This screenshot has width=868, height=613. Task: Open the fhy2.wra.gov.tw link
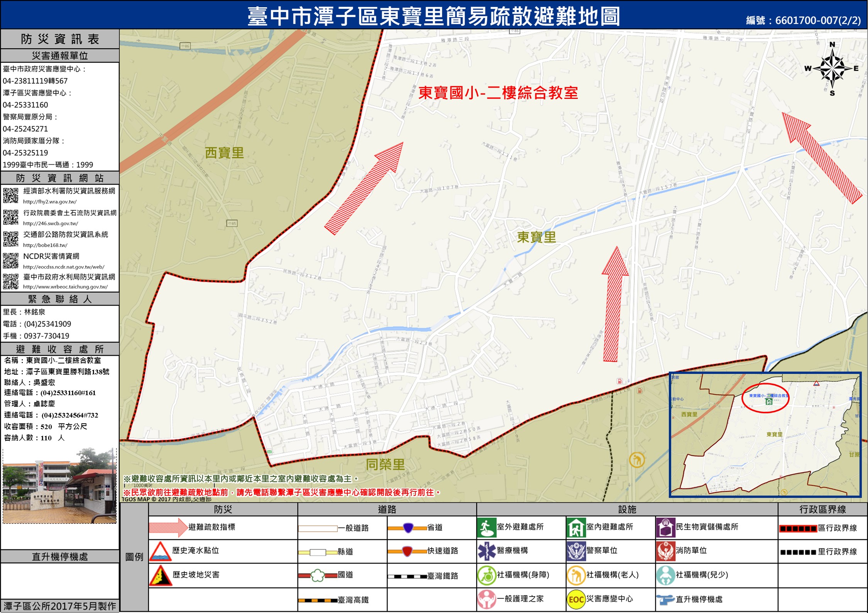[50, 202]
